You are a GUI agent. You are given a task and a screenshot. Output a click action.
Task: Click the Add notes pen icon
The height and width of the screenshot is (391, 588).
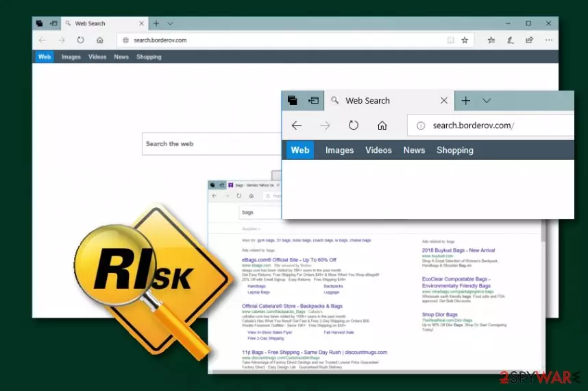point(511,40)
